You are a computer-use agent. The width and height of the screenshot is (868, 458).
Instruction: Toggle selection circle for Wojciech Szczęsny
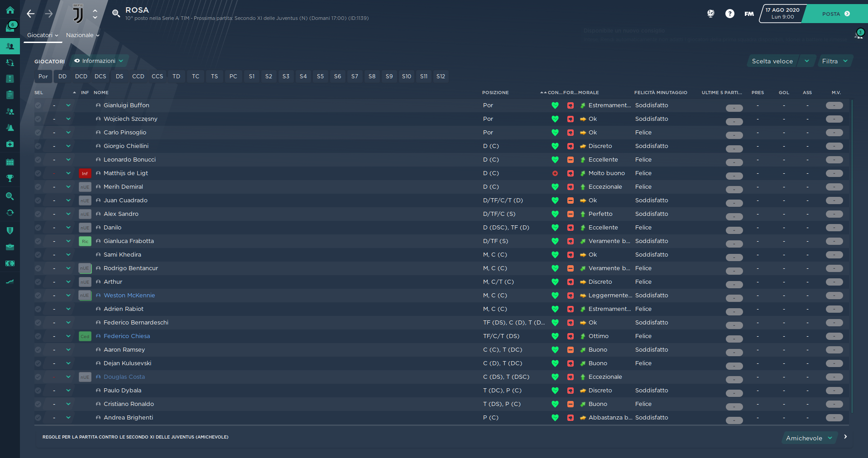(38, 119)
